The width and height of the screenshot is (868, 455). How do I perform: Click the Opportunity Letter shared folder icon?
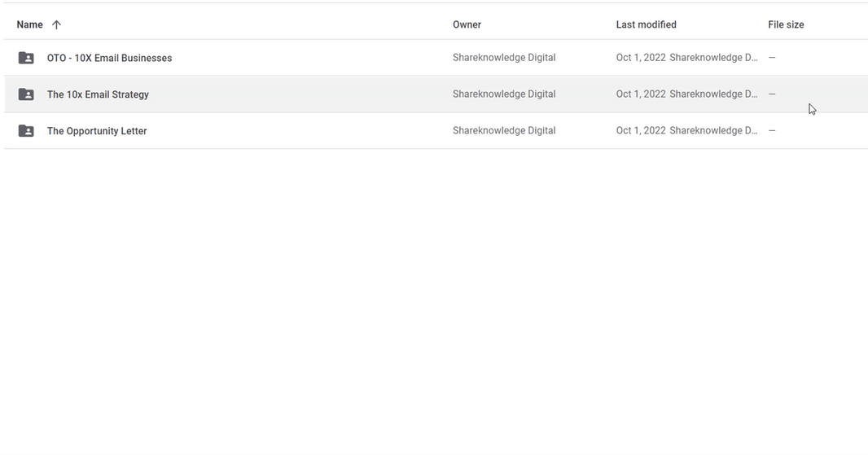coord(26,131)
